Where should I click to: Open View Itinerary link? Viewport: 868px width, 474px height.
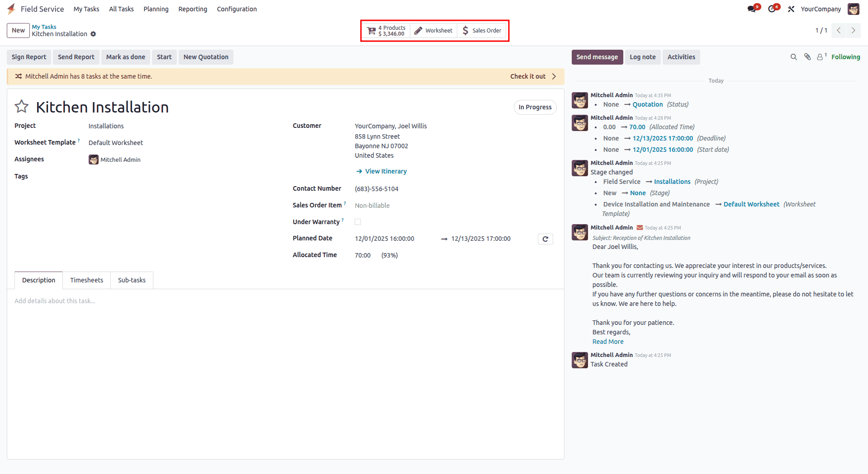(385, 171)
